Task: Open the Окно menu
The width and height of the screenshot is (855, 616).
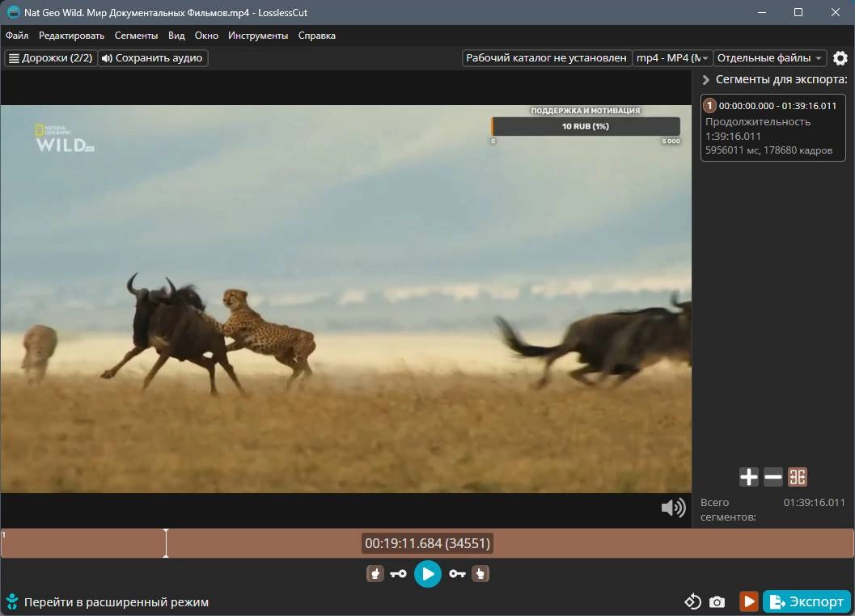Action: [206, 36]
